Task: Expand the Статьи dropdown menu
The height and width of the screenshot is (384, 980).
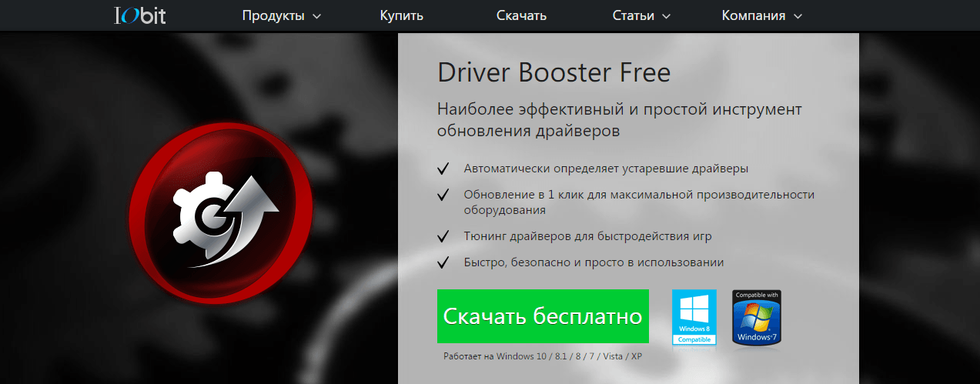Action: 642,15
